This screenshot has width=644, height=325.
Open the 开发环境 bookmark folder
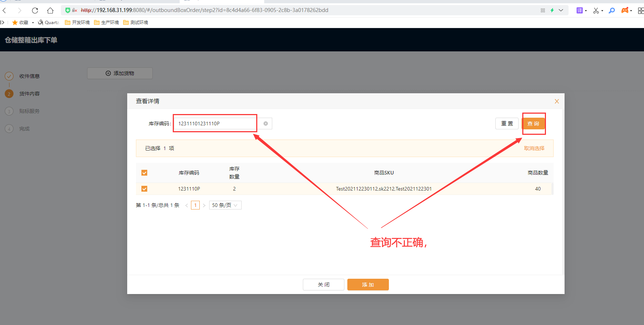coord(77,23)
